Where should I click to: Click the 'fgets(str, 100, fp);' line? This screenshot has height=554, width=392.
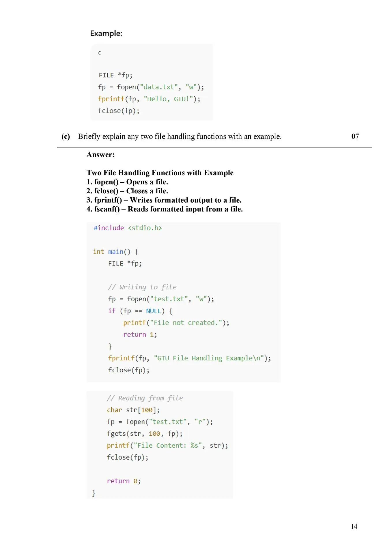pos(145,434)
